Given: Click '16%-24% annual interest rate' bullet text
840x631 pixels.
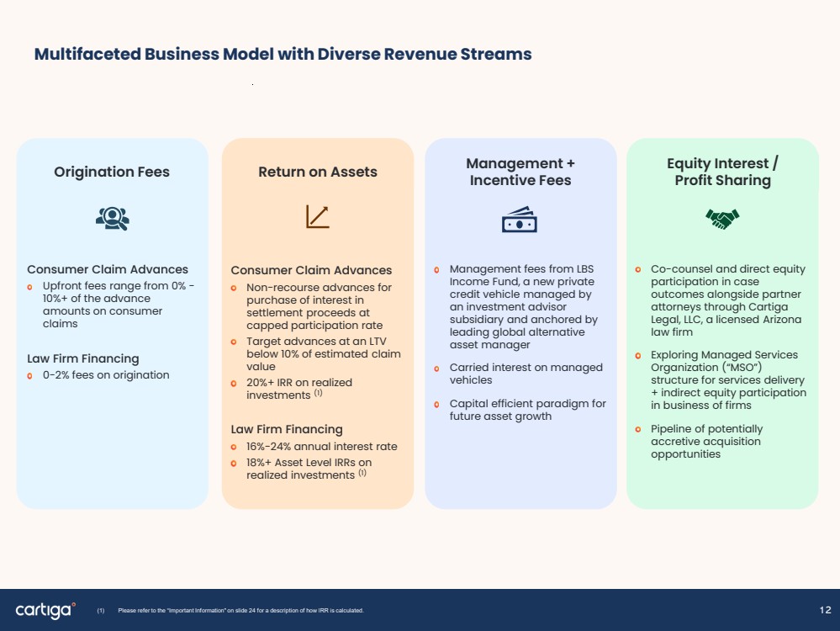Looking at the screenshot, I should coord(321,446).
